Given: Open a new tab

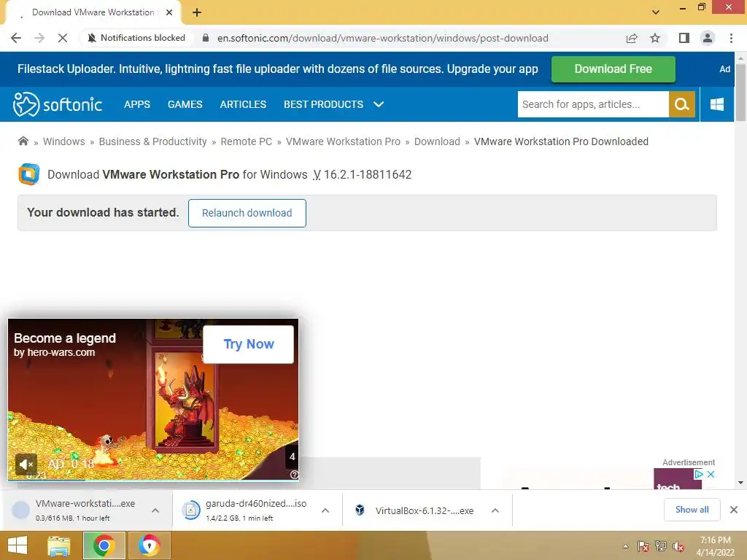Looking at the screenshot, I should (x=197, y=12).
